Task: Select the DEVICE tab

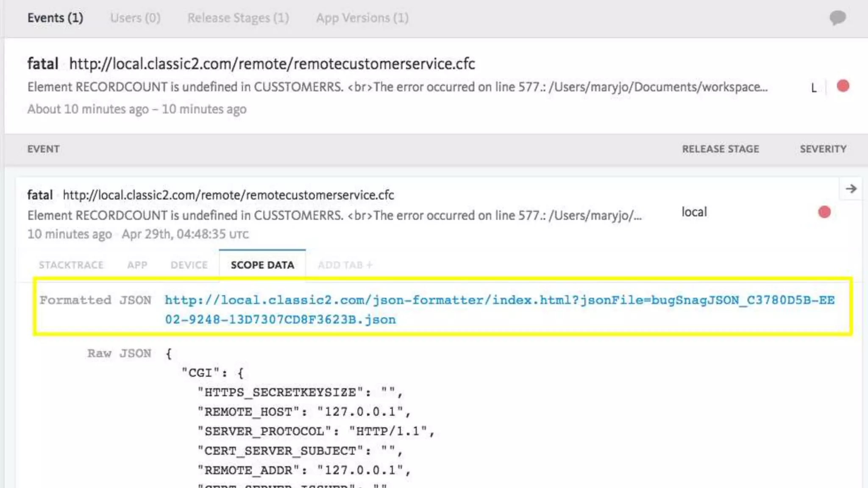Action: [189, 265]
